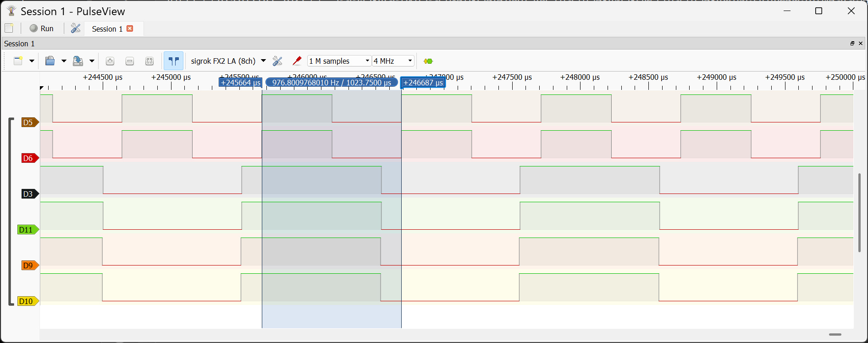Open global settings wrench icon beside Run
The height and width of the screenshot is (343, 868).
[x=76, y=28]
